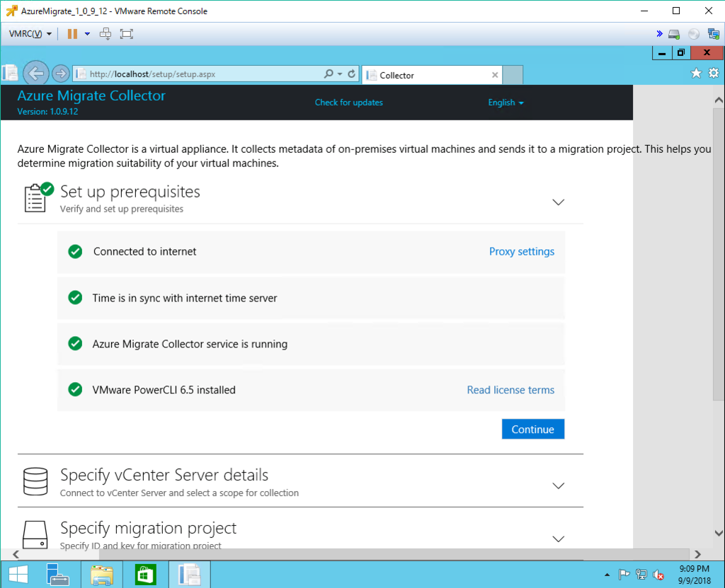Click the Specify vCenter Server details heading
Image resolution: width=725 pixels, height=588 pixels.
(164, 475)
